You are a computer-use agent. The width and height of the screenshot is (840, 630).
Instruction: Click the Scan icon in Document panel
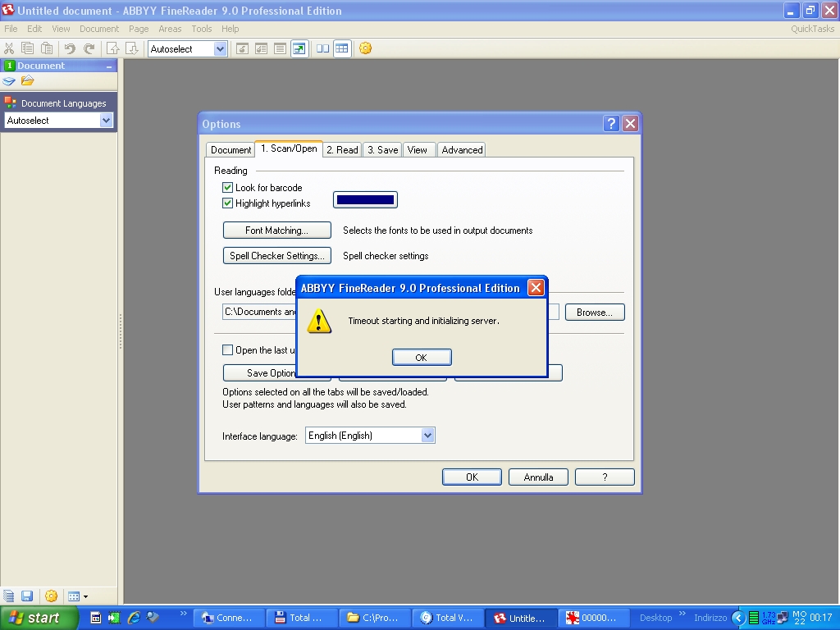tap(9, 81)
